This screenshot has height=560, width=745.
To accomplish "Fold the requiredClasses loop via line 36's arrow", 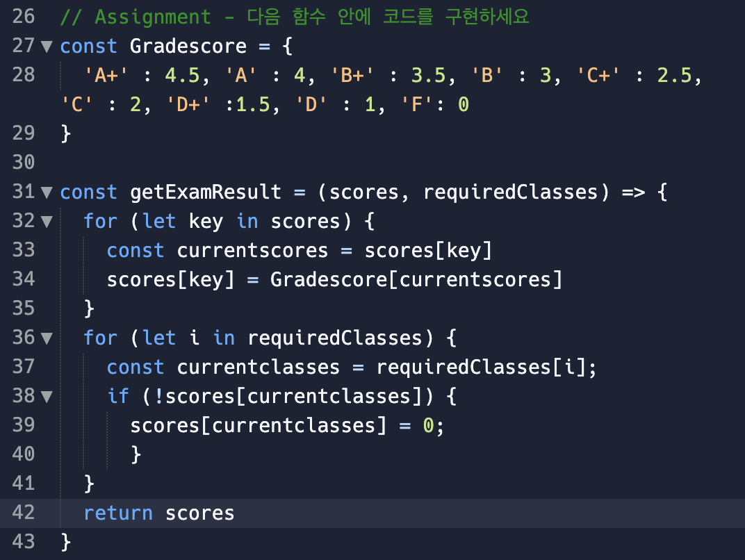I will (46, 338).
